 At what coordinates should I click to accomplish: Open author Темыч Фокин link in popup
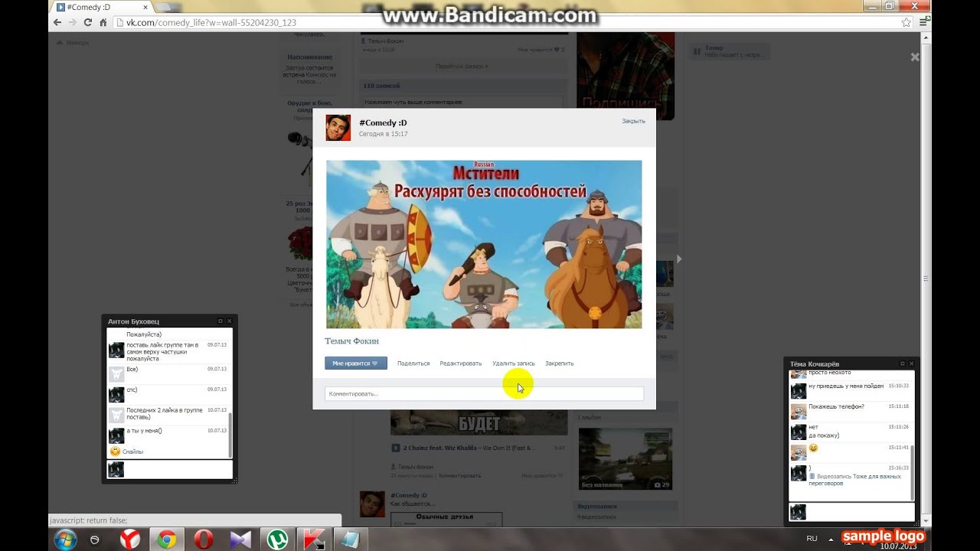pyautogui.click(x=351, y=341)
